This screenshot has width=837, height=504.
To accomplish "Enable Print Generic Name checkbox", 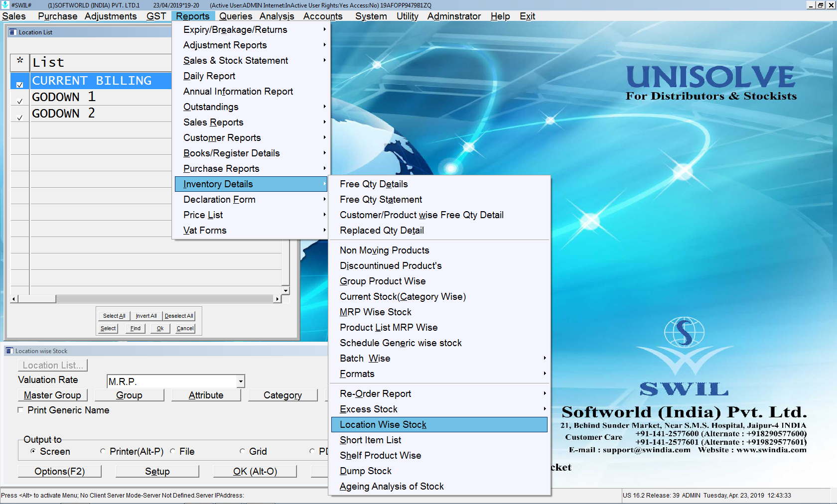I will (x=20, y=410).
